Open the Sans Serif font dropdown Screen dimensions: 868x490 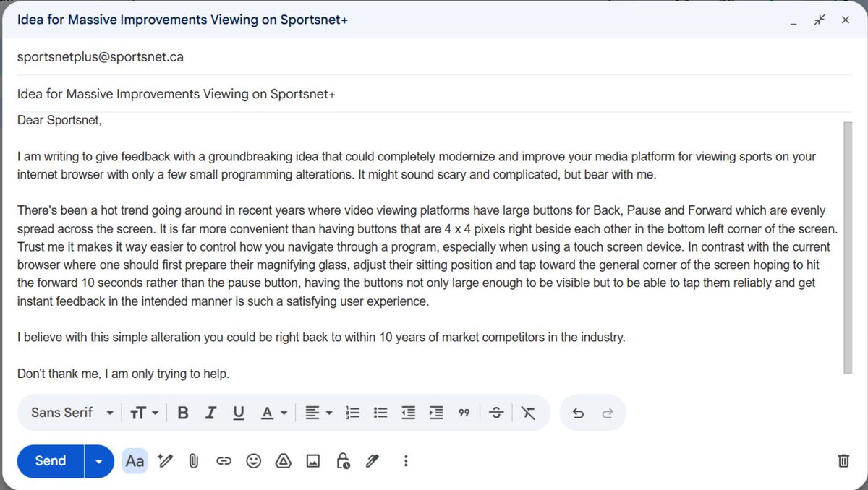click(x=72, y=413)
